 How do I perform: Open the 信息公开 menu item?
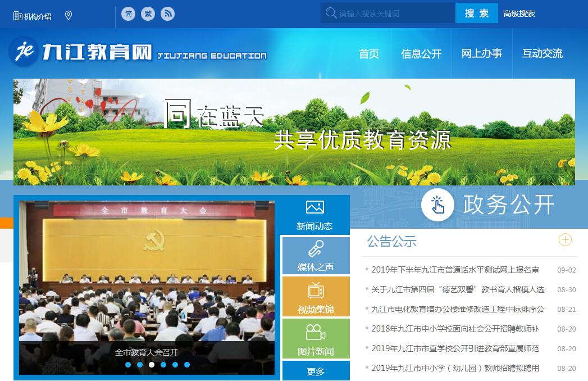point(421,54)
